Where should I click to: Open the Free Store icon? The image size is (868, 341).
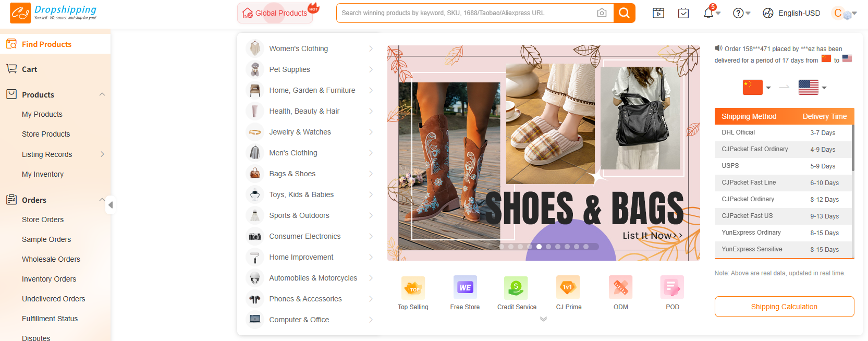[465, 288]
